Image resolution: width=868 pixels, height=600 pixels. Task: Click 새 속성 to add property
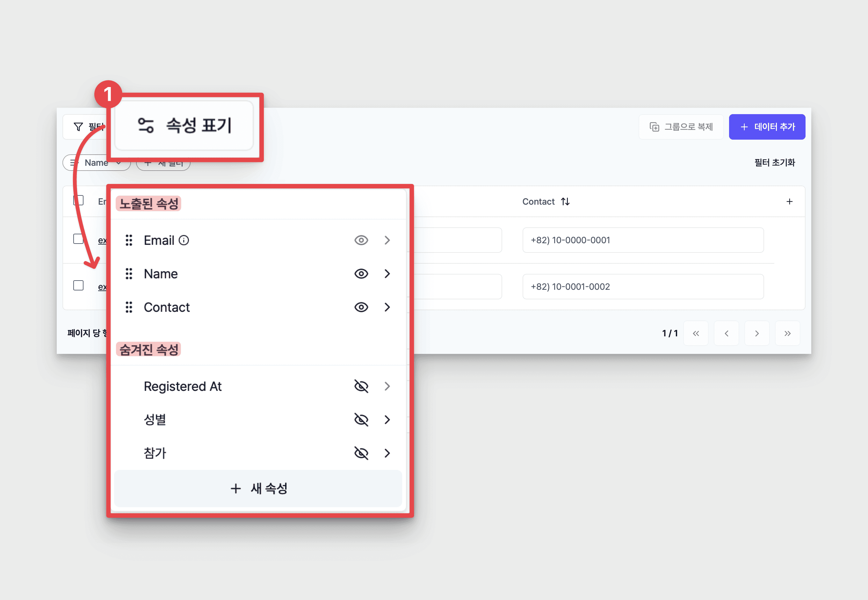click(258, 488)
